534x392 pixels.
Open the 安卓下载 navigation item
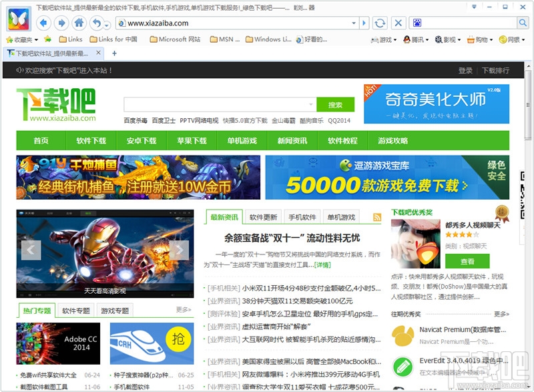coord(142,141)
